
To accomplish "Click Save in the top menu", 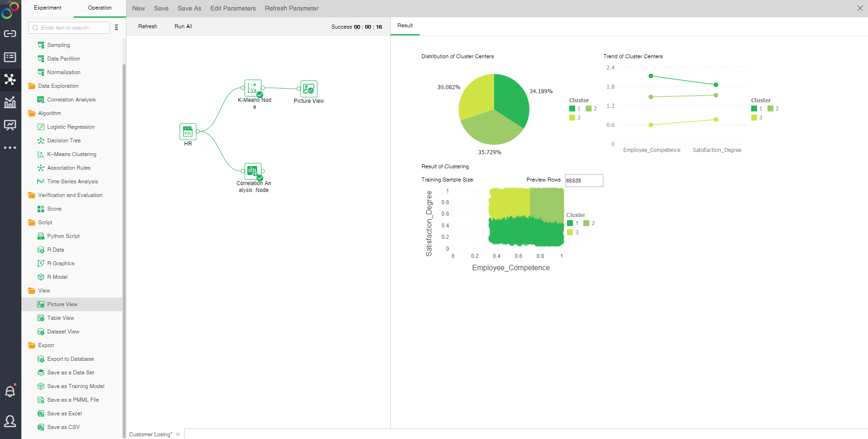I will (x=161, y=8).
